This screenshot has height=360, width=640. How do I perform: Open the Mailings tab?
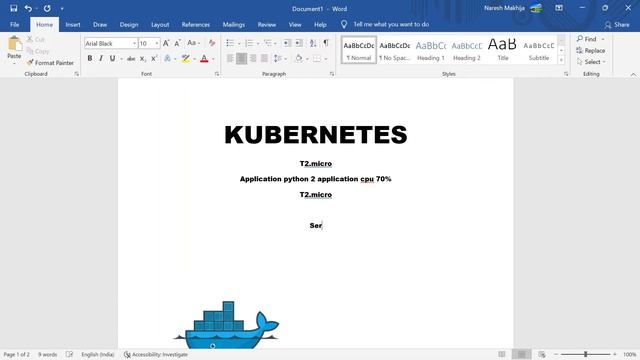pos(233,24)
